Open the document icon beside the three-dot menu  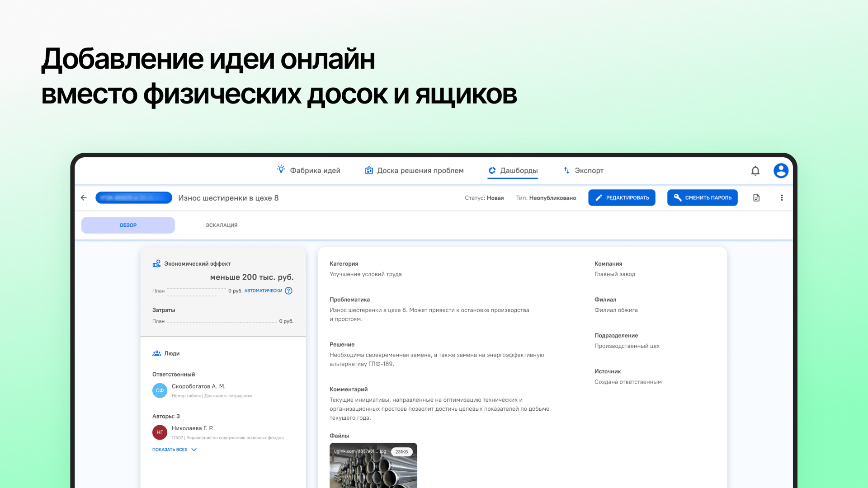[x=756, y=197]
